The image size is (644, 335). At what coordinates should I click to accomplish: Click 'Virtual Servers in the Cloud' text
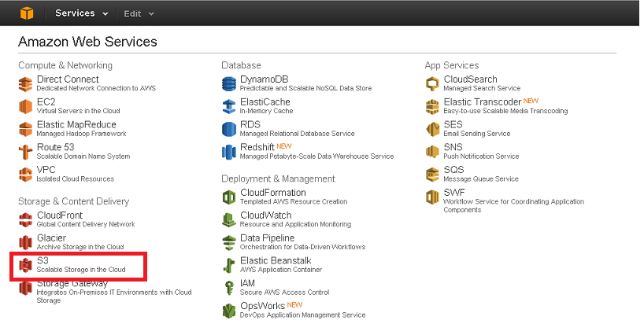click(x=78, y=111)
